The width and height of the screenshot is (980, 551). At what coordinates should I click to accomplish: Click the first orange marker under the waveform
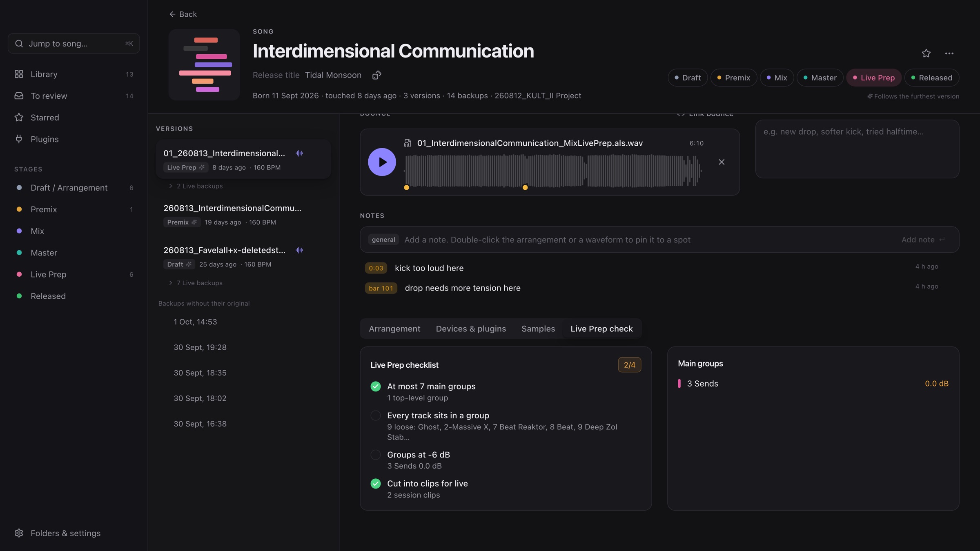click(406, 187)
